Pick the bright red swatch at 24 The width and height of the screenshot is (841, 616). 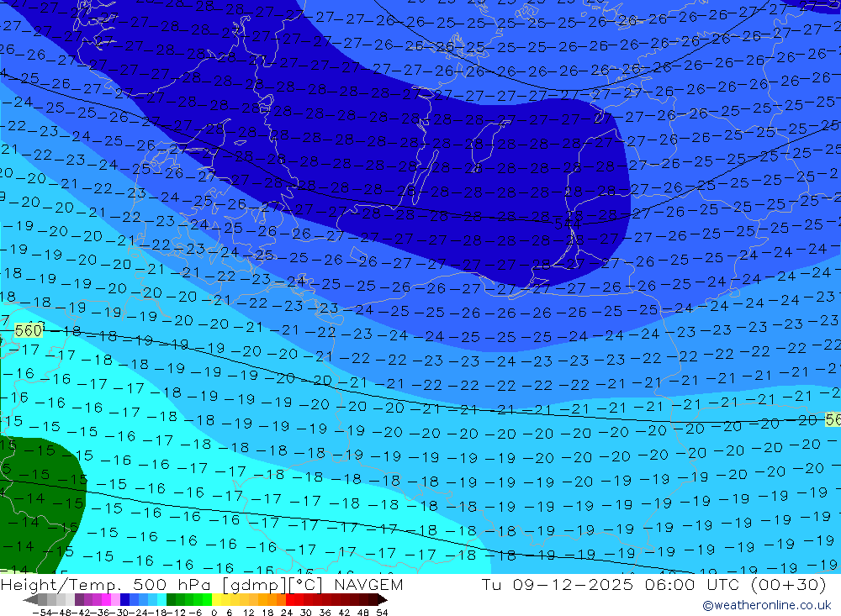(290, 599)
